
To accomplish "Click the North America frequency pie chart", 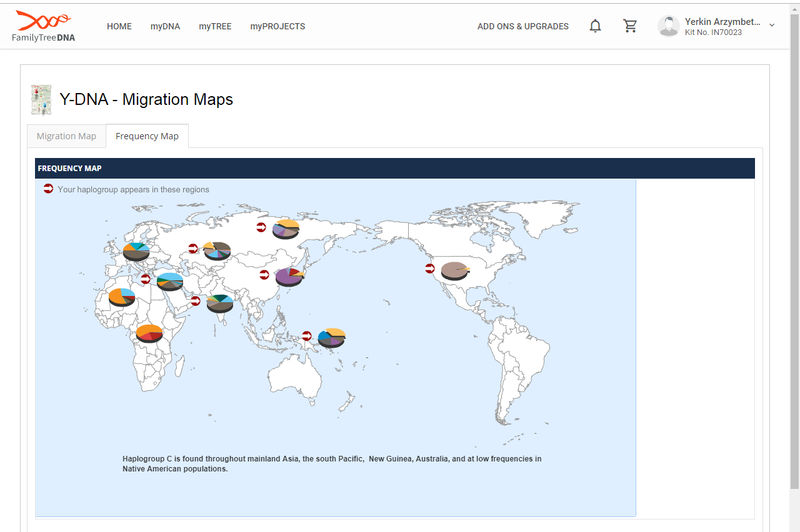I will pyautogui.click(x=455, y=271).
